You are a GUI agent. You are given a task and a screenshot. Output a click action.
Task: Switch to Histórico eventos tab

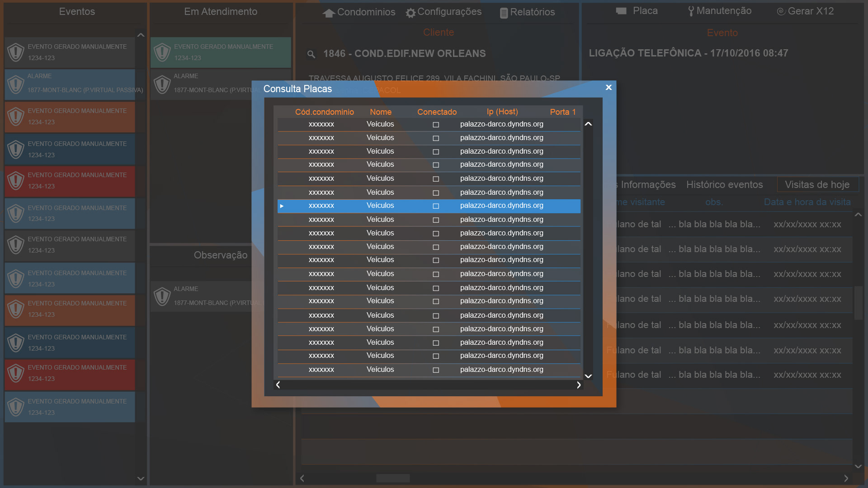coord(724,184)
